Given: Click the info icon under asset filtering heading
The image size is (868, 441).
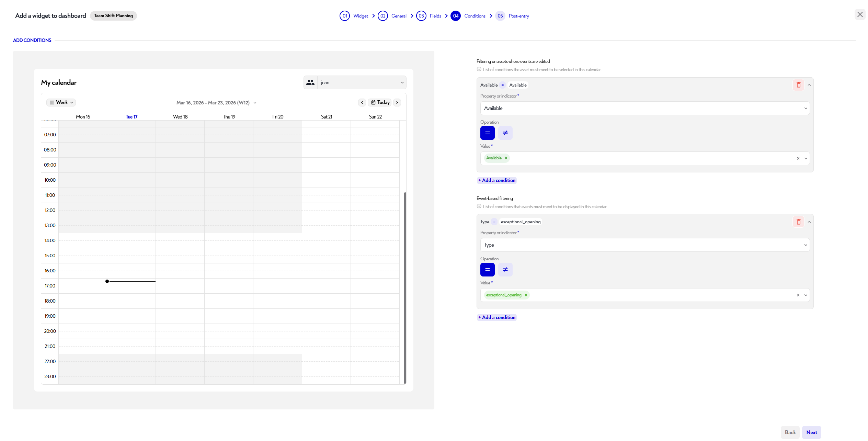Looking at the screenshot, I should pyautogui.click(x=479, y=69).
